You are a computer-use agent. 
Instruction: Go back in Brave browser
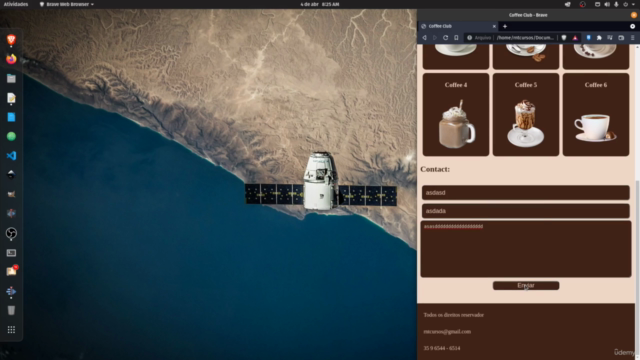pos(424,38)
